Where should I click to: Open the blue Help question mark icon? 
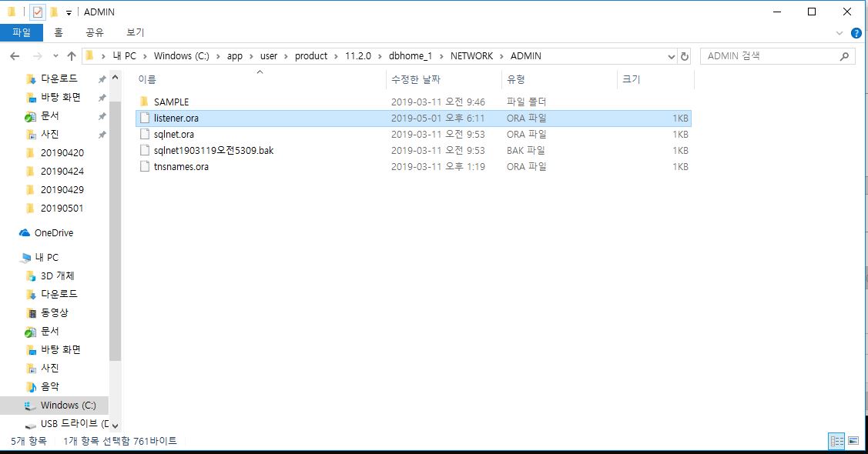click(x=856, y=33)
